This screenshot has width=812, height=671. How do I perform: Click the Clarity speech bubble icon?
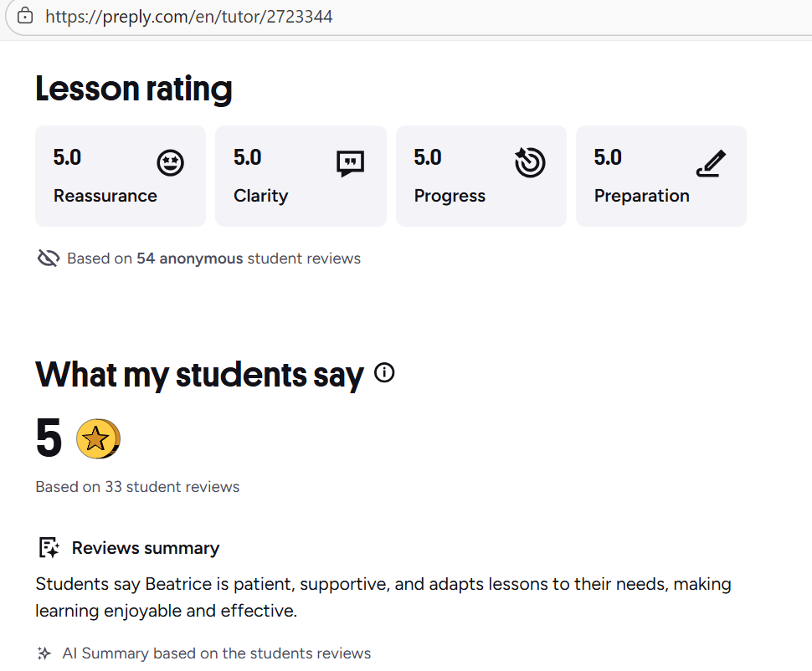350,163
